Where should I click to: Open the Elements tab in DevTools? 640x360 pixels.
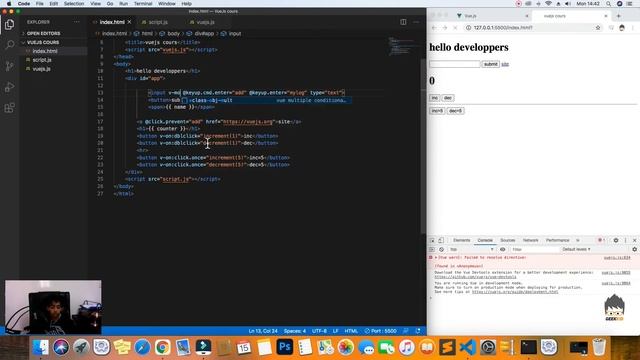(461, 240)
